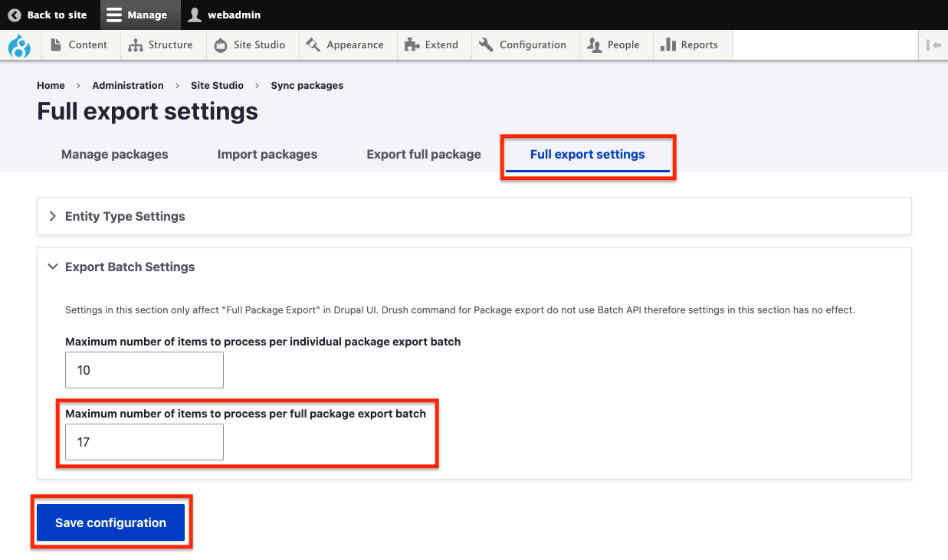Open the Configuration menu
The width and height of the screenshot is (948, 560).
point(523,45)
